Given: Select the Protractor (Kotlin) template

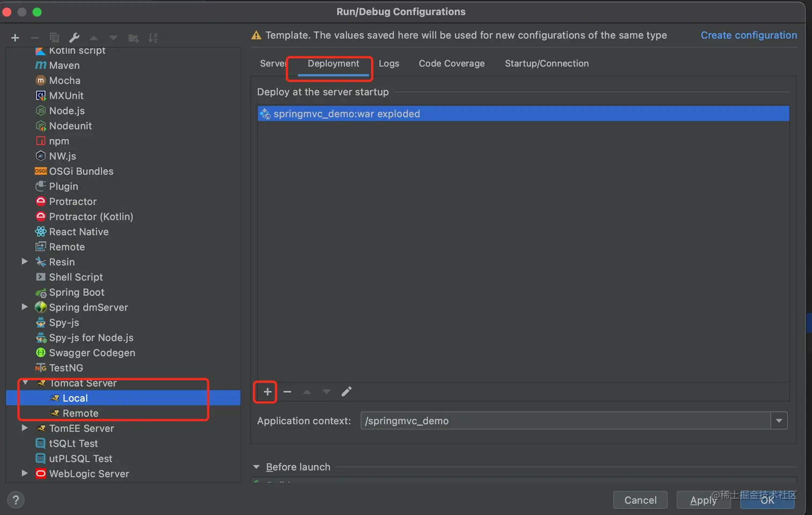Looking at the screenshot, I should (91, 216).
